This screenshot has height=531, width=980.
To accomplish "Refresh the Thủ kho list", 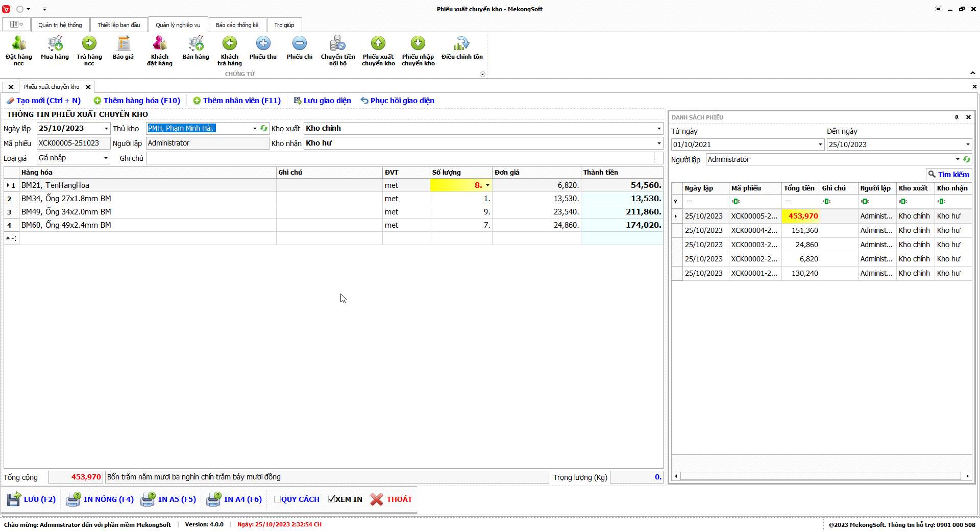I will 264,129.
